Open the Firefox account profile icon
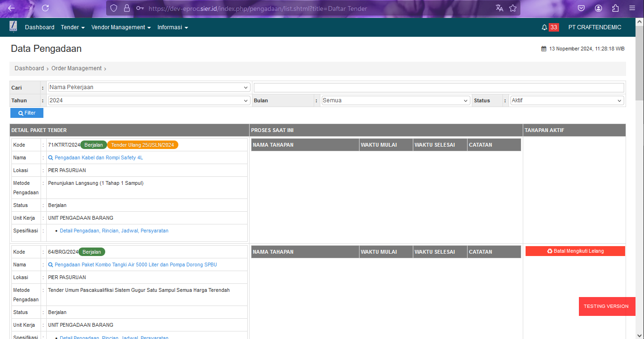The width and height of the screenshot is (644, 339). pos(598,8)
